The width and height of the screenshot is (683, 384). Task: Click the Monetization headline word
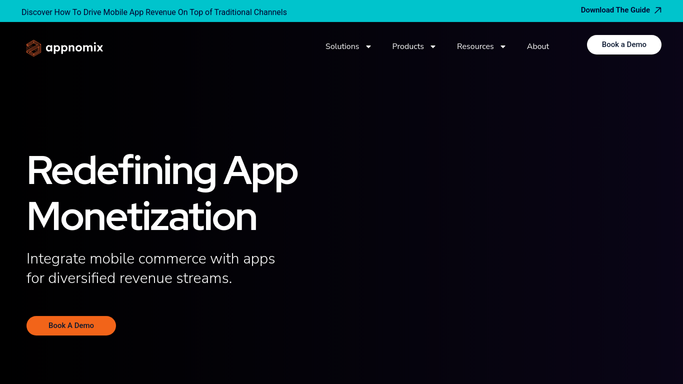[142, 217]
